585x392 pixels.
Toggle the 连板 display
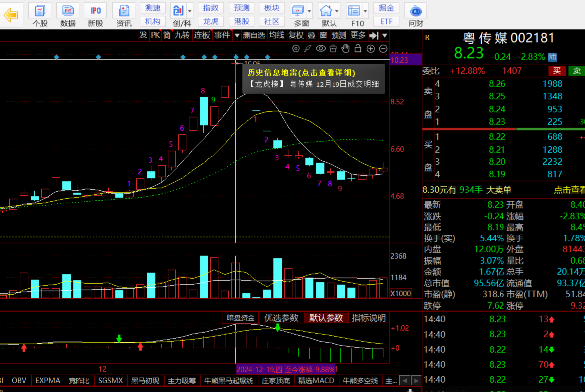coord(202,35)
